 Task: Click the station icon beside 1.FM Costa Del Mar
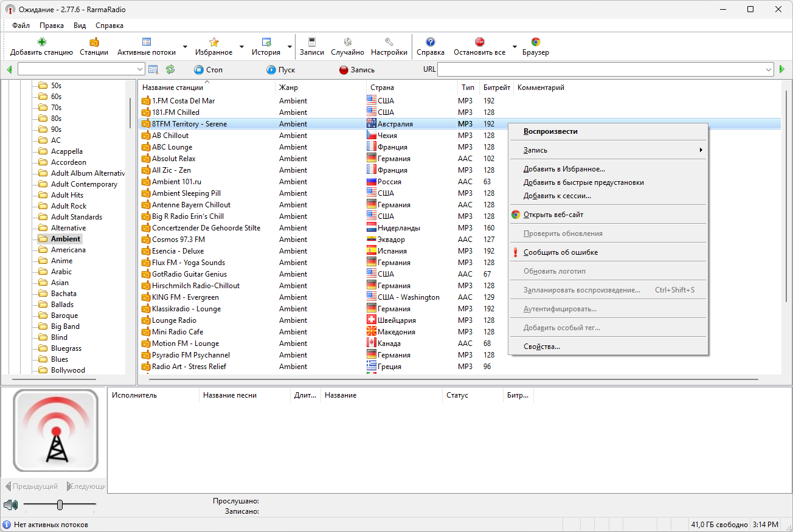[x=146, y=101]
